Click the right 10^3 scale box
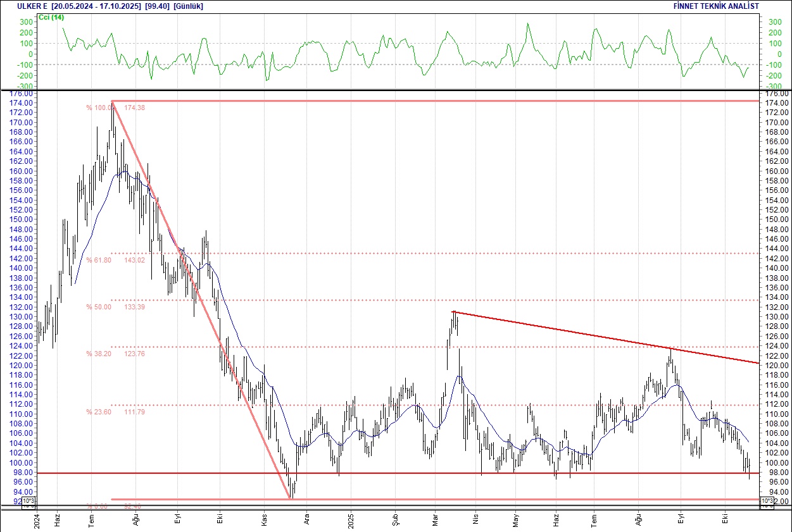Viewport: 792px width, 532px height. tap(766, 502)
